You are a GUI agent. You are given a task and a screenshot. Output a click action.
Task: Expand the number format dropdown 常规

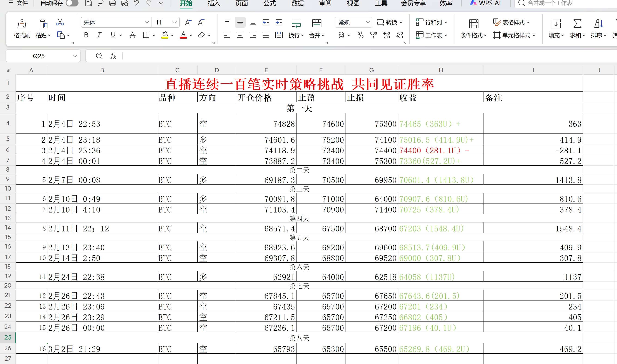pyautogui.click(x=368, y=23)
